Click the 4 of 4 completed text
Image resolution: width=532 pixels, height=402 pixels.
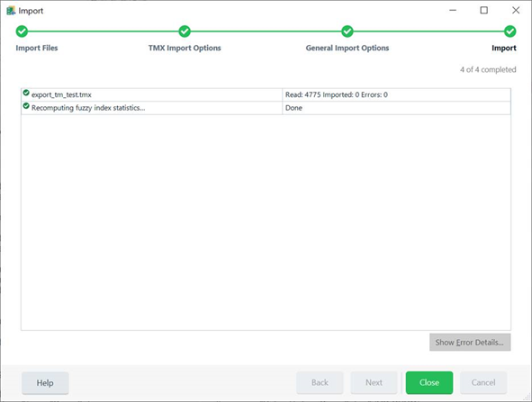point(488,69)
